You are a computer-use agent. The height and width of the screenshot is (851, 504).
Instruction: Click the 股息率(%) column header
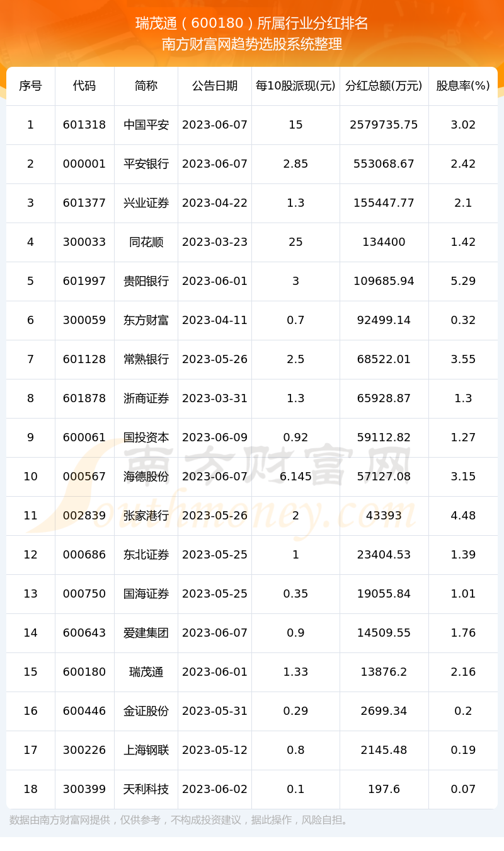463,86
